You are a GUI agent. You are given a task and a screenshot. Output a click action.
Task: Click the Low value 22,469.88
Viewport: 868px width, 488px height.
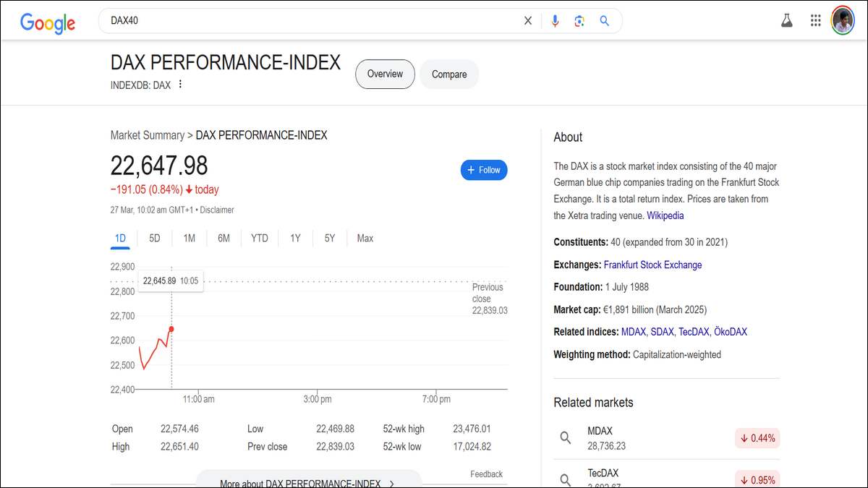(x=336, y=429)
